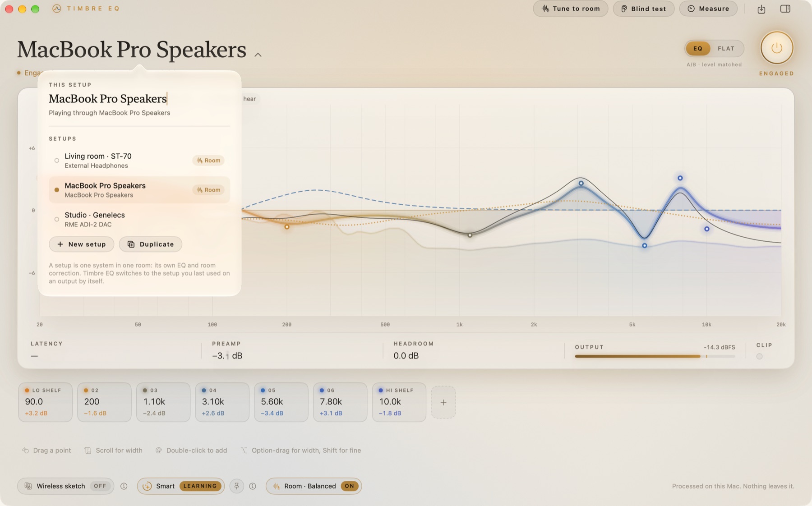
Task: Click the Option-drag hint key icon
Action: 244,451
